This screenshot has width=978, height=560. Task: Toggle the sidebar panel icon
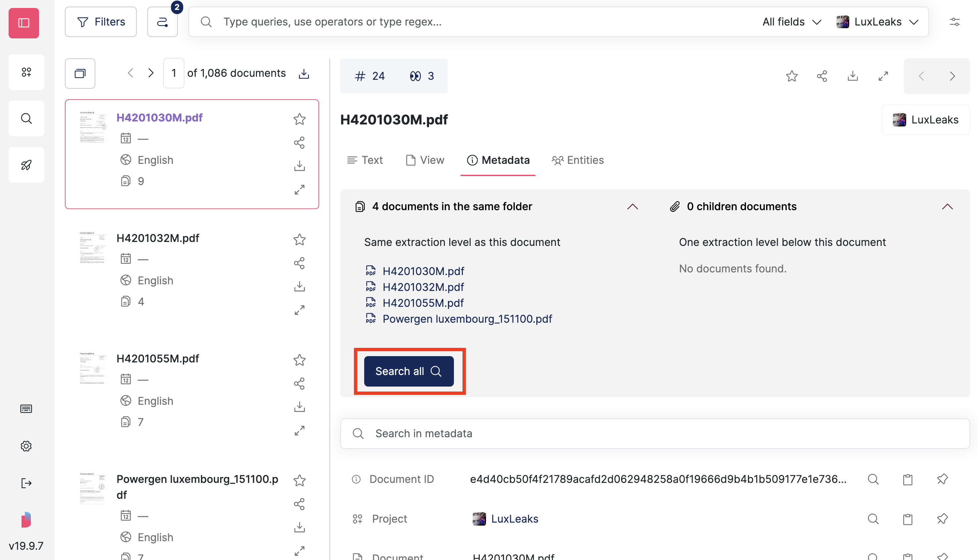point(24,23)
